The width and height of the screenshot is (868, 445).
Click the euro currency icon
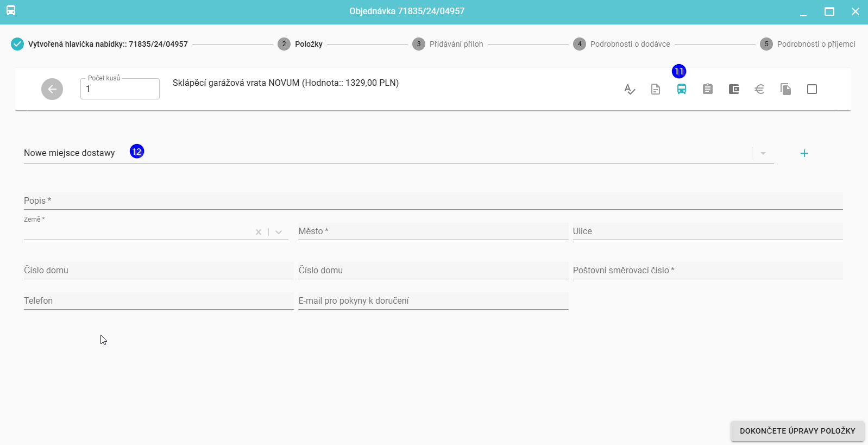click(760, 89)
